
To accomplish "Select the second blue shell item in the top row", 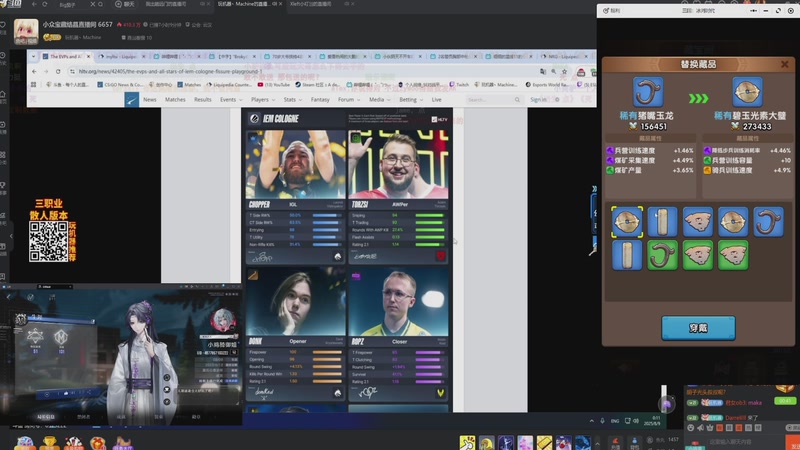I will point(733,222).
